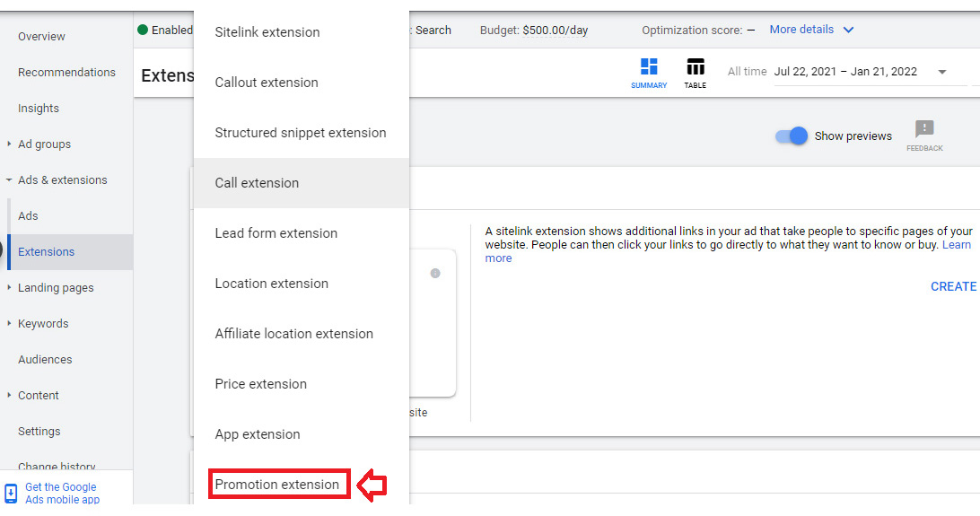
Task: Toggle the Show previews switch
Action: coord(791,136)
